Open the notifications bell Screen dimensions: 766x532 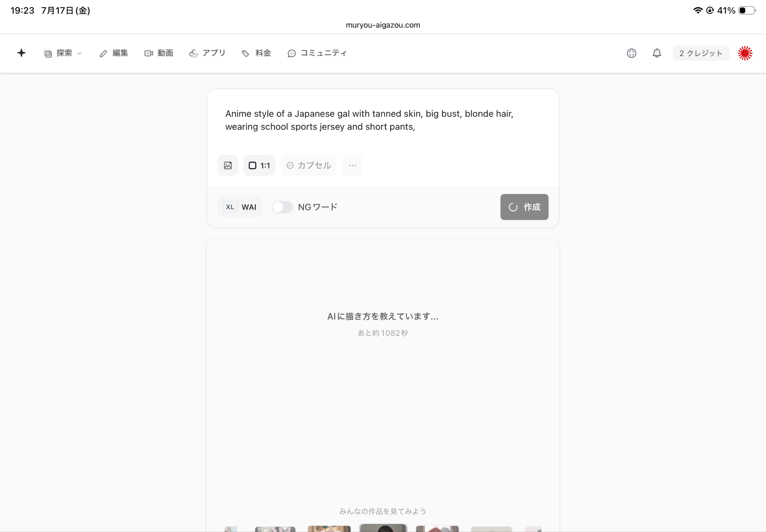point(657,53)
